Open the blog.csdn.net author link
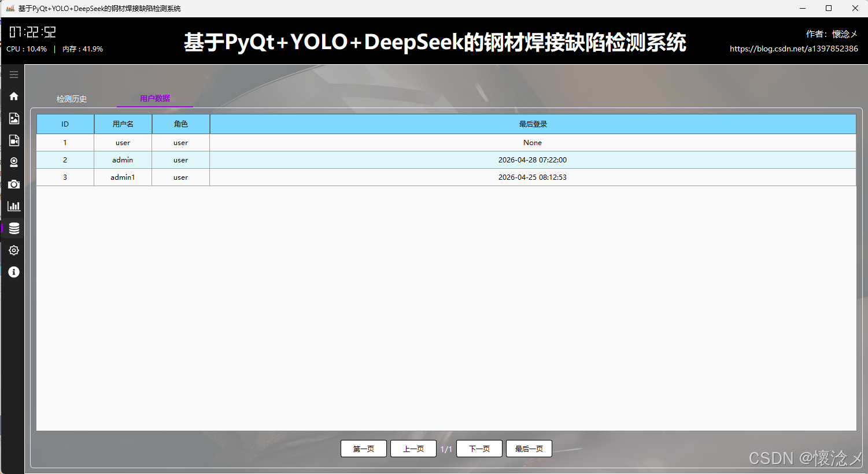Viewport: 868px width, 474px height. [793, 49]
